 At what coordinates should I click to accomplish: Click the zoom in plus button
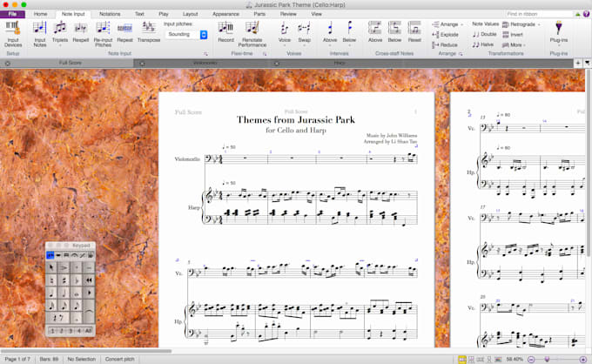click(583, 360)
